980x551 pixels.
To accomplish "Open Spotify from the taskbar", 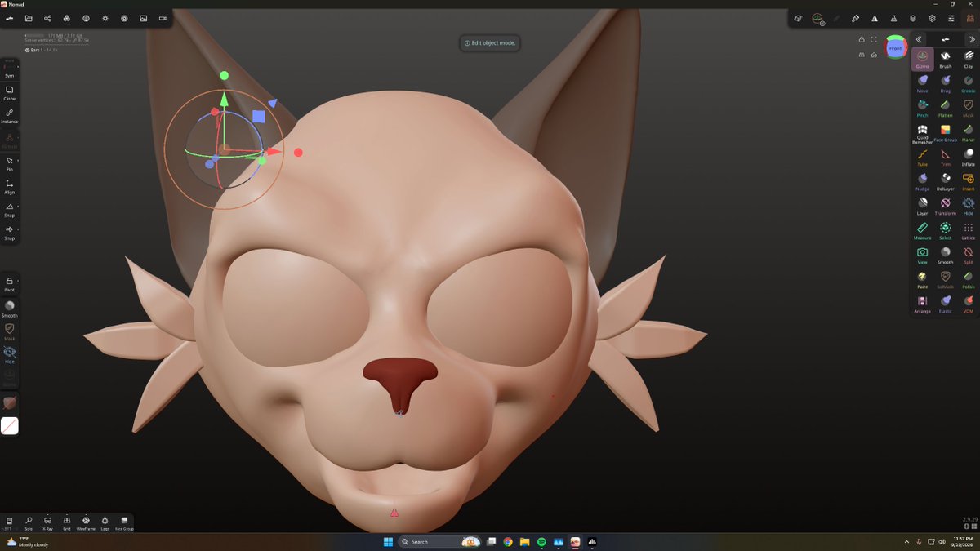I will pyautogui.click(x=541, y=541).
